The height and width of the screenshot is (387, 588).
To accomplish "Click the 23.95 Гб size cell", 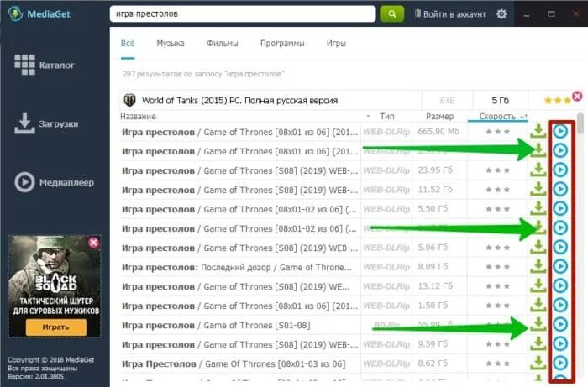I will click(x=435, y=170).
